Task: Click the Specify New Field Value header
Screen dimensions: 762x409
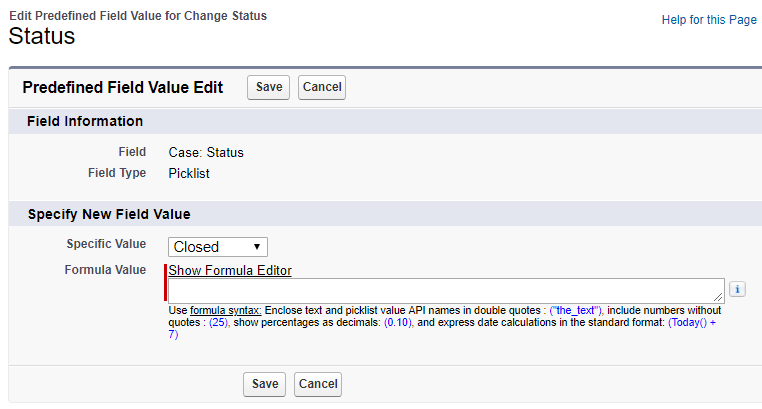Action: pos(109,214)
